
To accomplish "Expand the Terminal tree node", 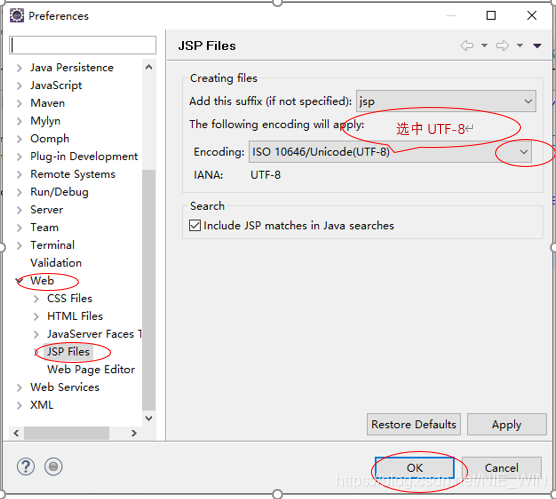I will click(x=20, y=245).
